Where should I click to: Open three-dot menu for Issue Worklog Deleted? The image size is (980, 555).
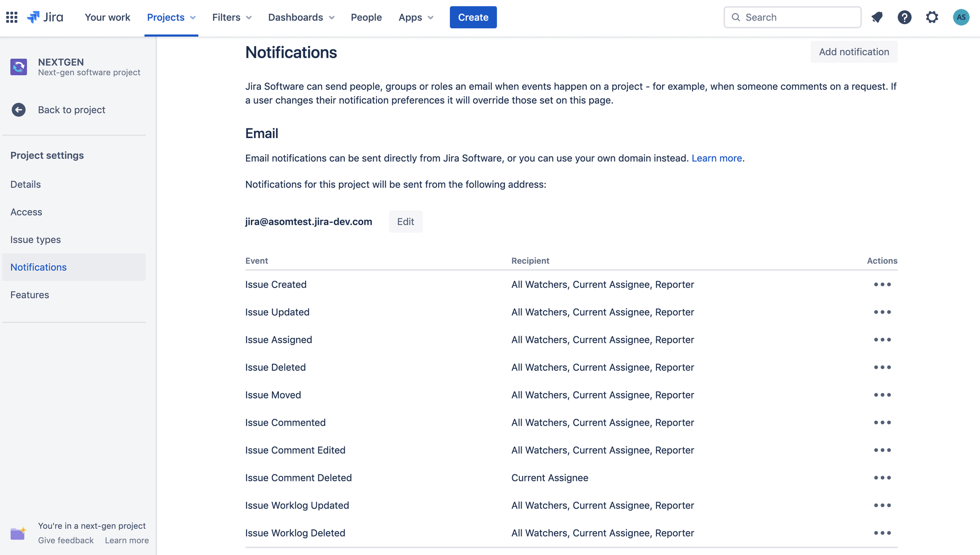point(882,533)
